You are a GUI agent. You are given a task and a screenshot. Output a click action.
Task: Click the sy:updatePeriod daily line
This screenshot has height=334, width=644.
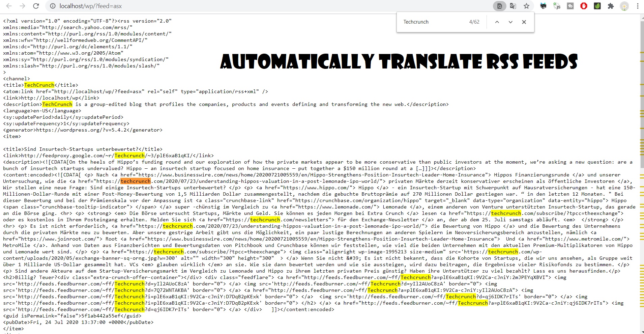tap(63, 117)
